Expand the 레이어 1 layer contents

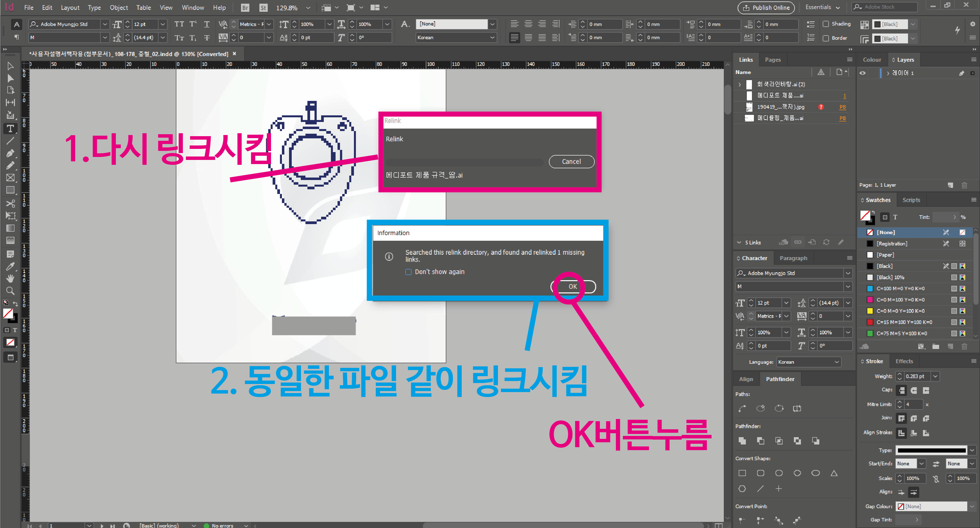(888, 73)
